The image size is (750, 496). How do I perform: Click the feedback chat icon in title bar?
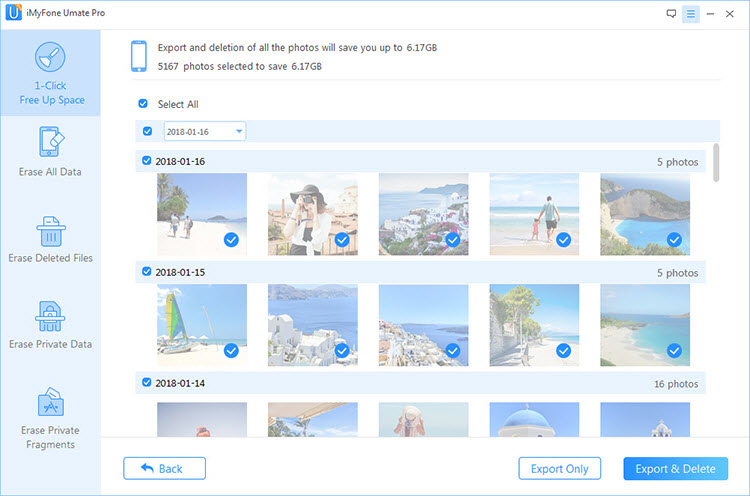point(671,13)
